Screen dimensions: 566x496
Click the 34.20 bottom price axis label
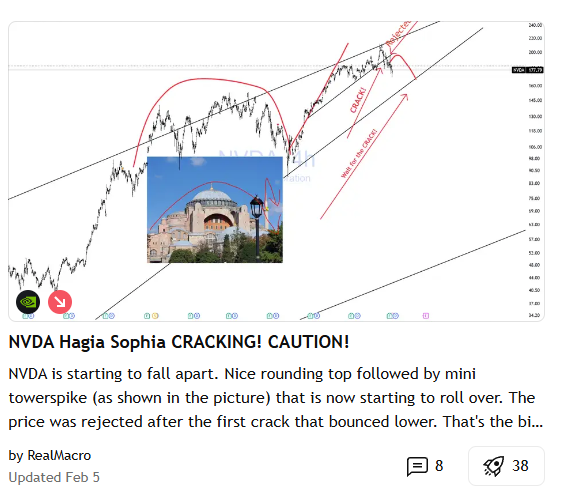click(x=534, y=315)
